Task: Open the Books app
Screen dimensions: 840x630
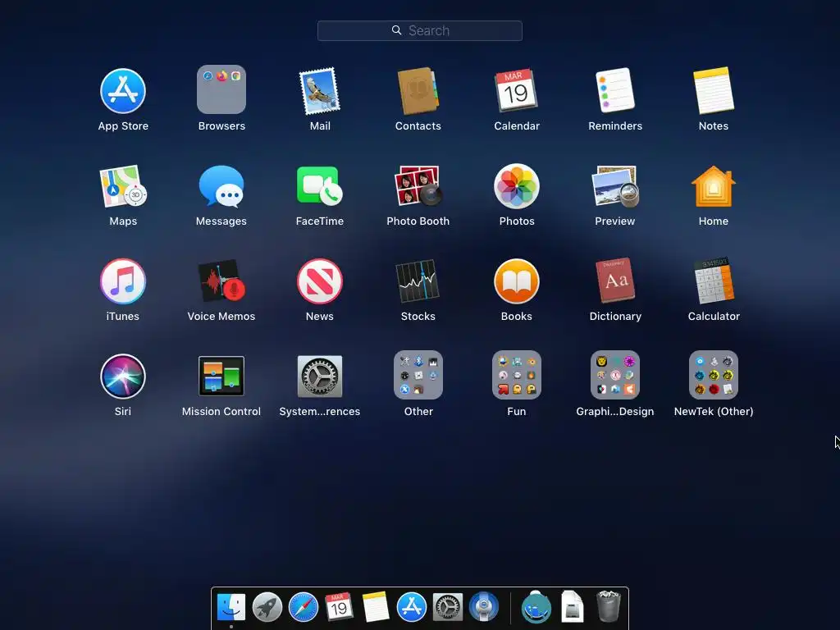Action: (517, 281)
